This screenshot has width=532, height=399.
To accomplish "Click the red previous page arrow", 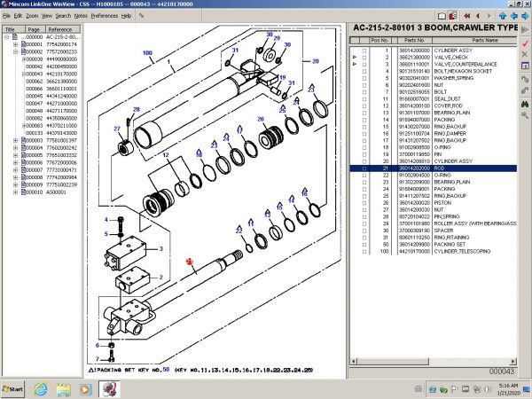I will [478, 16].
